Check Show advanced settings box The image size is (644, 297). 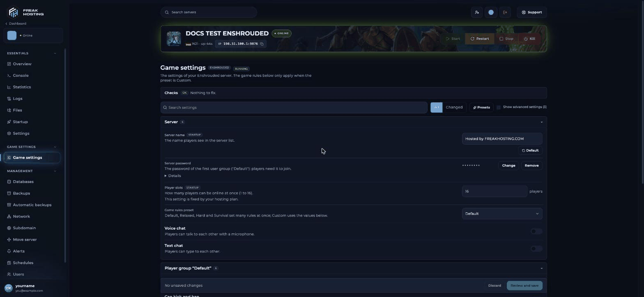(x=499, y=107)
